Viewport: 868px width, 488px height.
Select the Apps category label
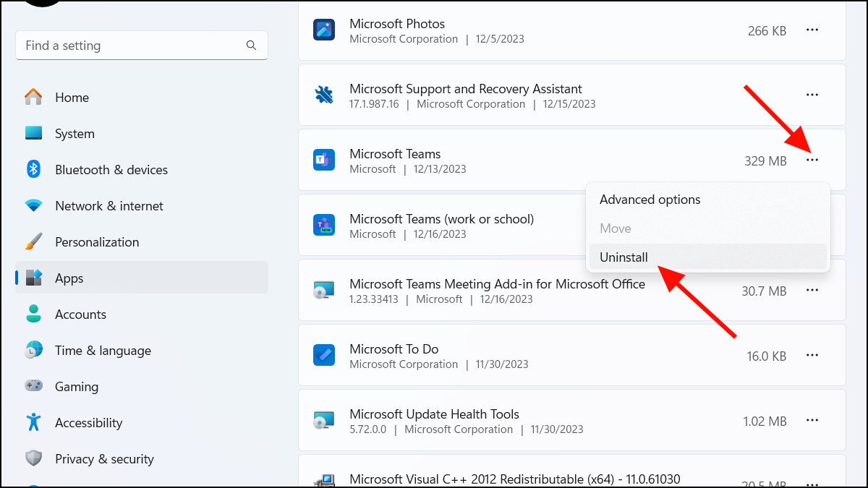pyautogui.click(x=69, y=278)
